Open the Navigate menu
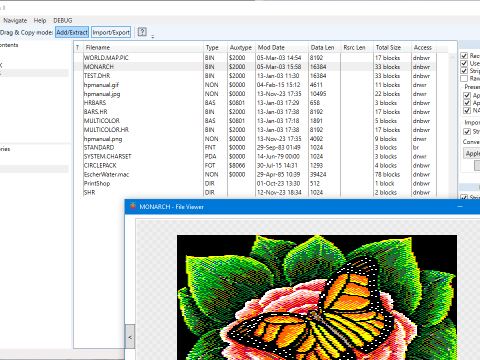Viewport: 480px width, 360px height. click(x=15, y=20)
